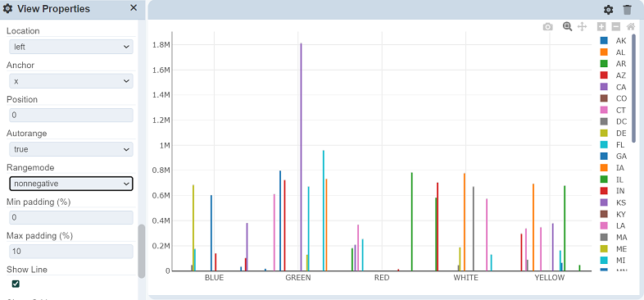Toggle AR legend color swatch

pyautogui.click(x=604, y=64)
